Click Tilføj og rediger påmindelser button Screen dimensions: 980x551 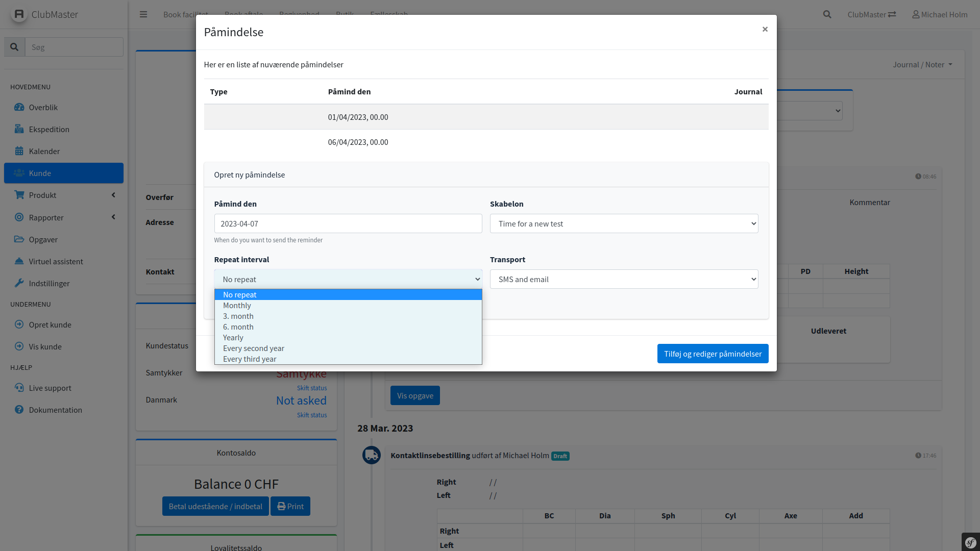click(713, 354)
